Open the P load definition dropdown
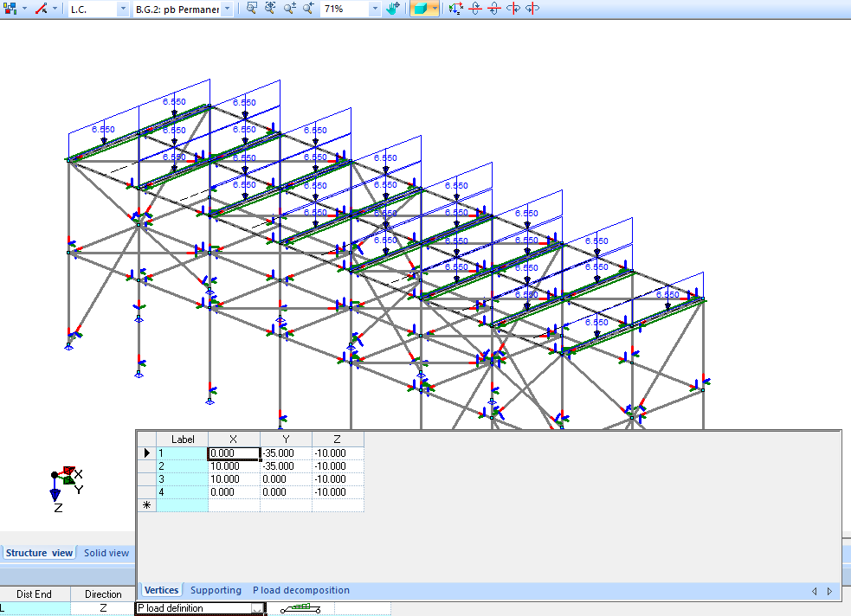Viewport: 851px width, 616px height. click(x=258, y=608)
